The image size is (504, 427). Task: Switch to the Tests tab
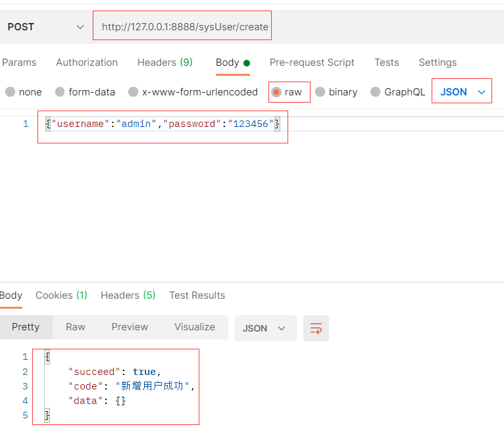point(387,63)
